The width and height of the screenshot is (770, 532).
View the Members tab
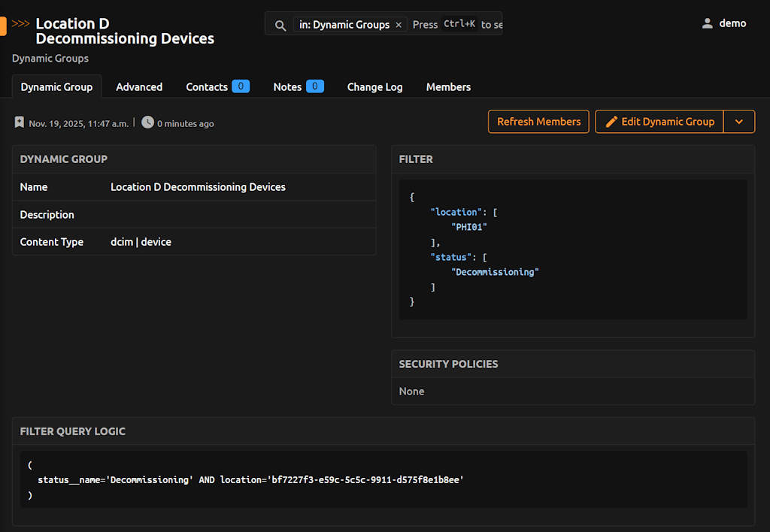click(448, 87)
